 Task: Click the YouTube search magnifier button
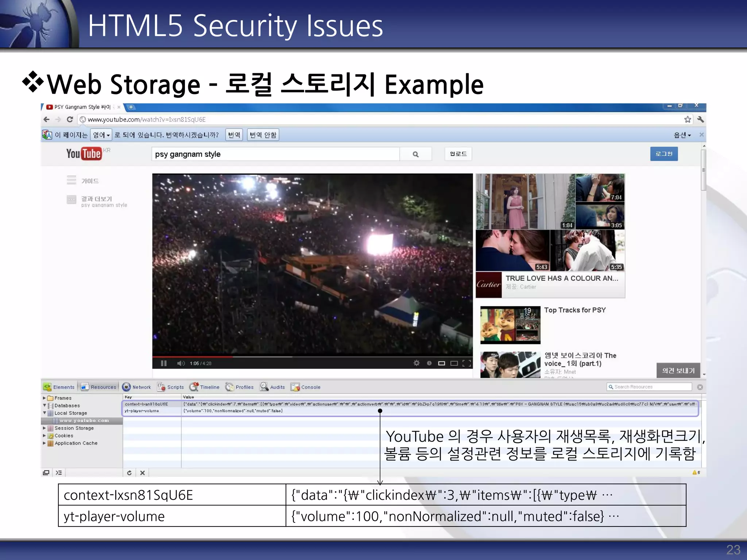point(416,154)
